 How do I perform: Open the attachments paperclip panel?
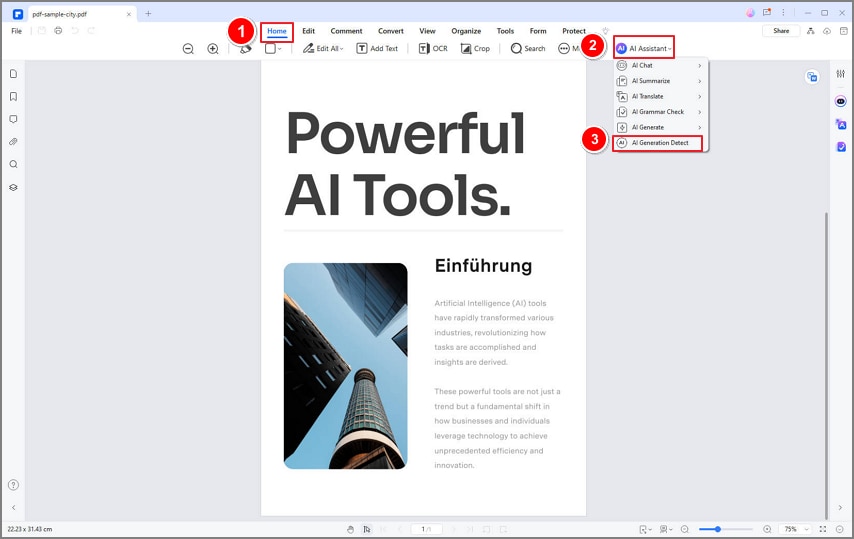click(x=14, y=142)
